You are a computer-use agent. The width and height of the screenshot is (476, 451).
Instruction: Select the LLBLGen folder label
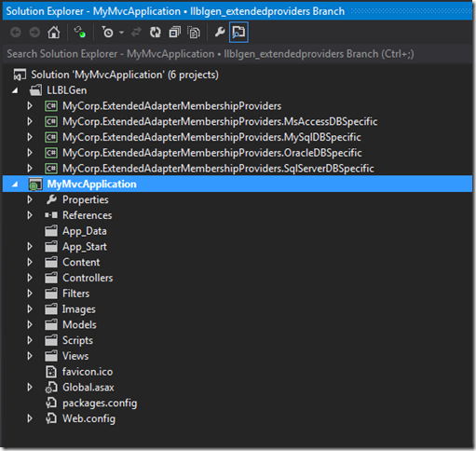[66, 90]
